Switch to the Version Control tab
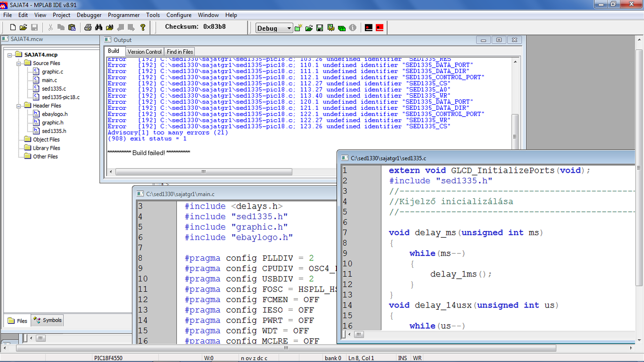Image resolution: width=644 pixels, height=362 pixels. [144, 51]
